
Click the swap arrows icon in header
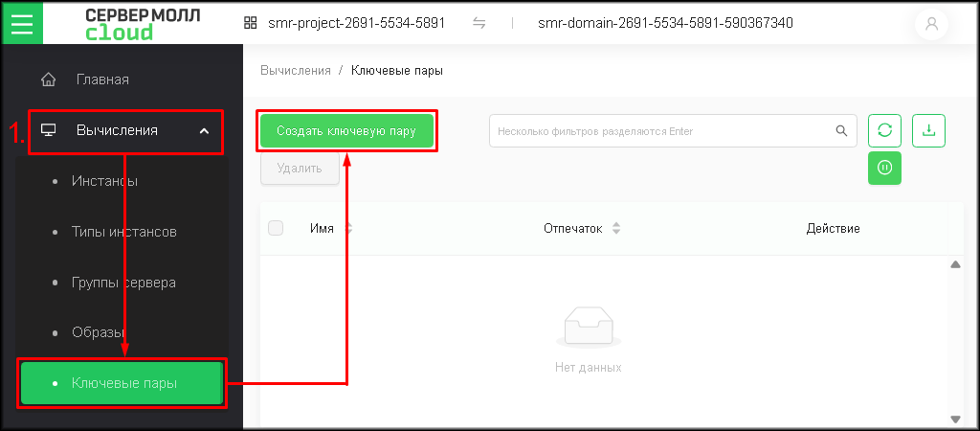479,23
